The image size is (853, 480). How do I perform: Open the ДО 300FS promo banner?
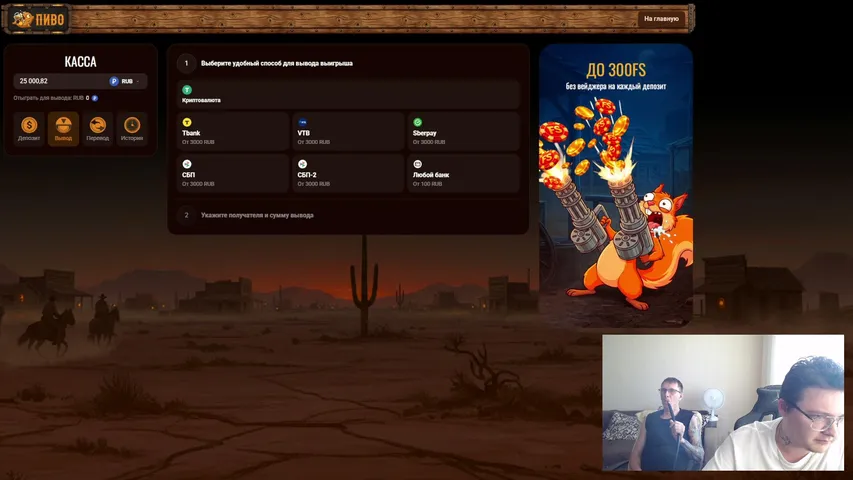pyautogui.click(x=616, y=185)
